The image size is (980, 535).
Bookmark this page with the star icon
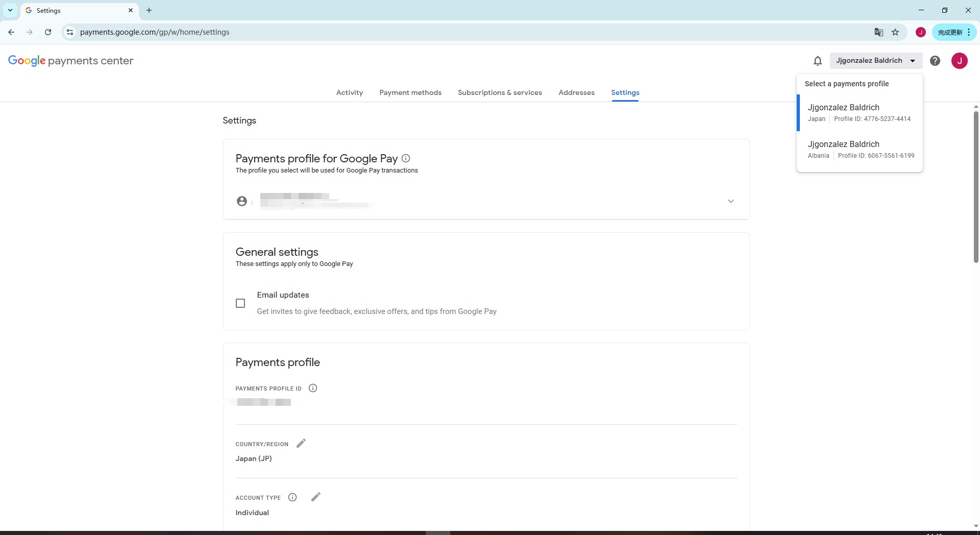[x=895, y=32]
